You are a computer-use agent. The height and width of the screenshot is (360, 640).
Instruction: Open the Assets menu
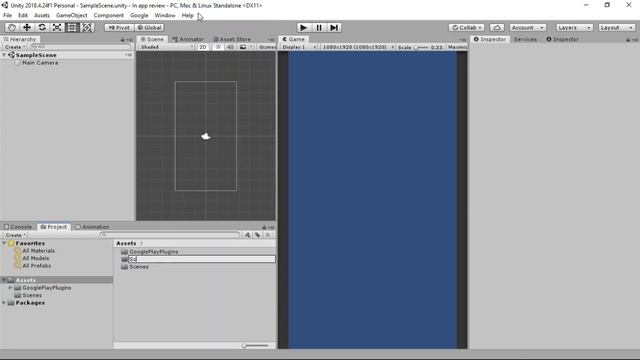click(42, 16)
